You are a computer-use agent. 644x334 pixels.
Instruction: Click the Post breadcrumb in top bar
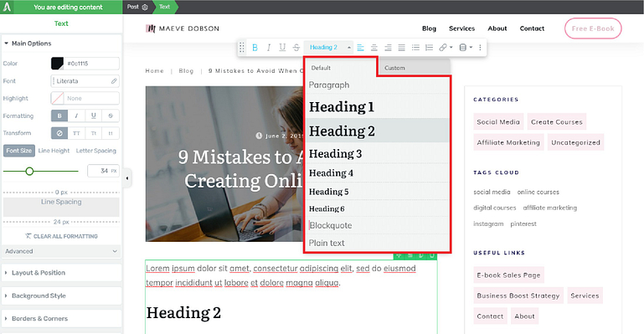pos(132,7)
